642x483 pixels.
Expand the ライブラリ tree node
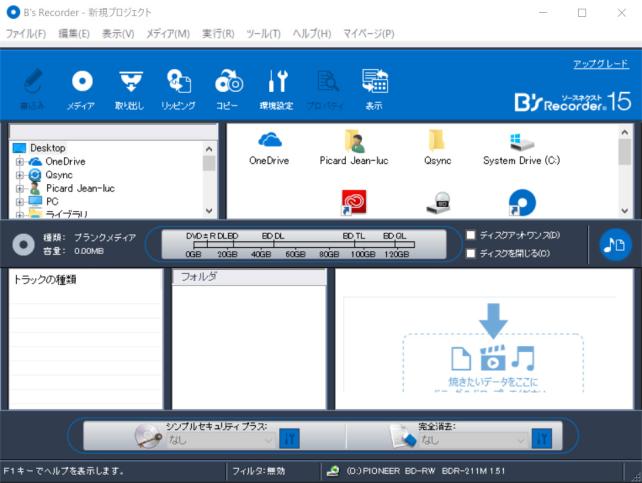point(19,214)
